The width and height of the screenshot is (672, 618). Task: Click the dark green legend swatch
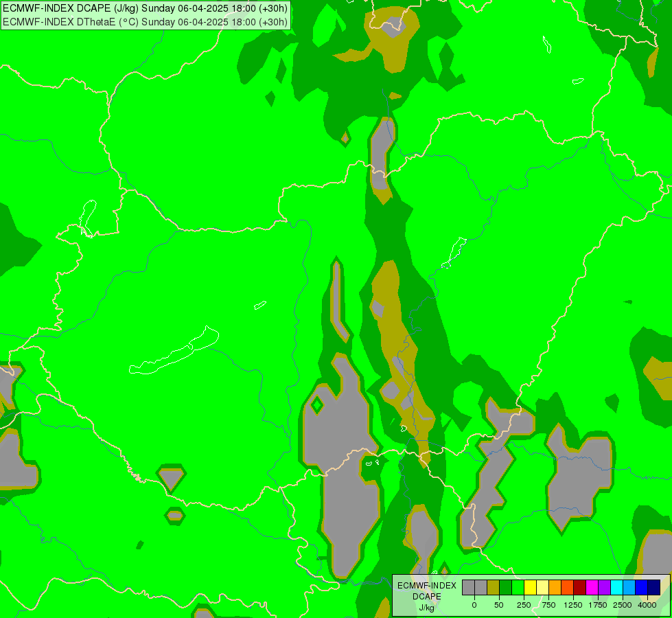(x=506, y=587)
